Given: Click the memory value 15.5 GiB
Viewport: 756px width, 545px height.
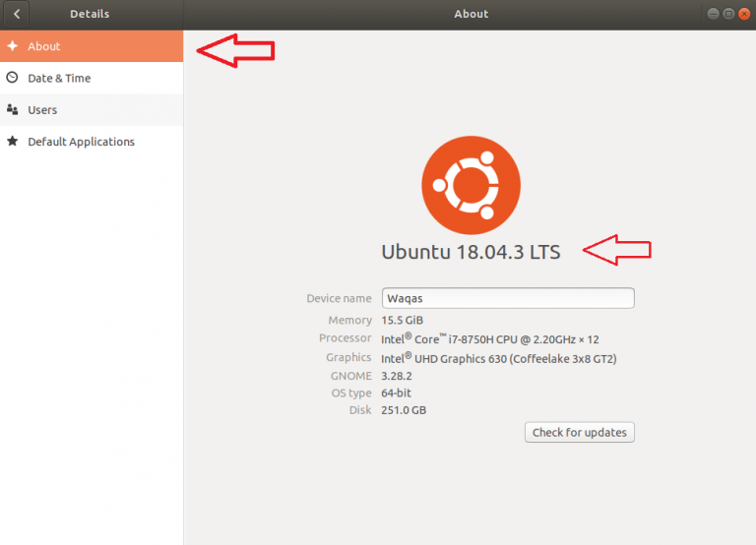Looking at the screenshot, I should click(402, 320).
